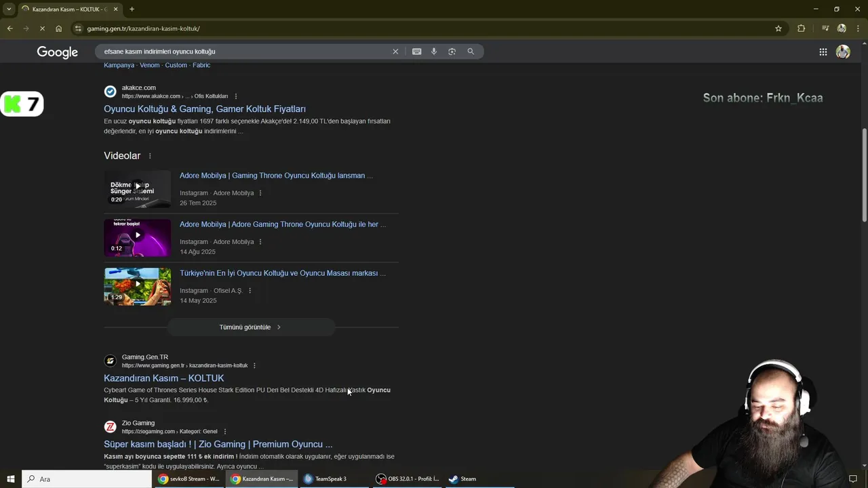This screenshot has width=868, height=488.
Task: Click the akakce.com site favicon
Action: coord(110,91)
